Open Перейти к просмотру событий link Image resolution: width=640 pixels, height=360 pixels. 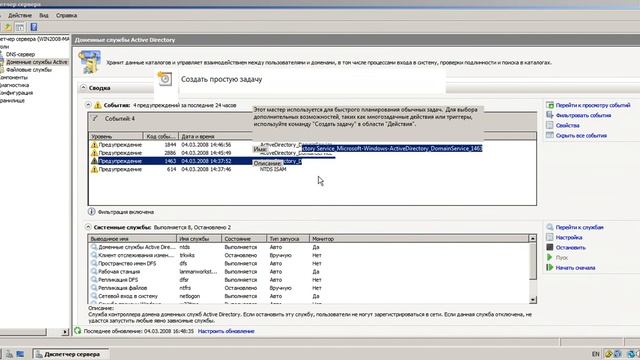593,105
